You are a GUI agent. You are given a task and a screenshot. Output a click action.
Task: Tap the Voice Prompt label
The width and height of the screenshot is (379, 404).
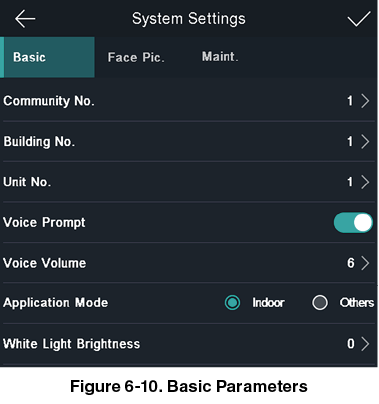(x=44, y=223)
